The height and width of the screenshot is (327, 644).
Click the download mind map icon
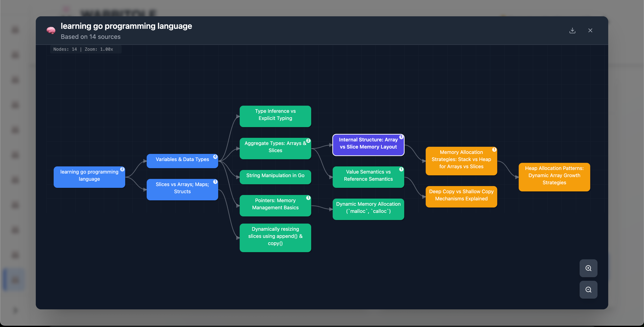coord(572,30)
